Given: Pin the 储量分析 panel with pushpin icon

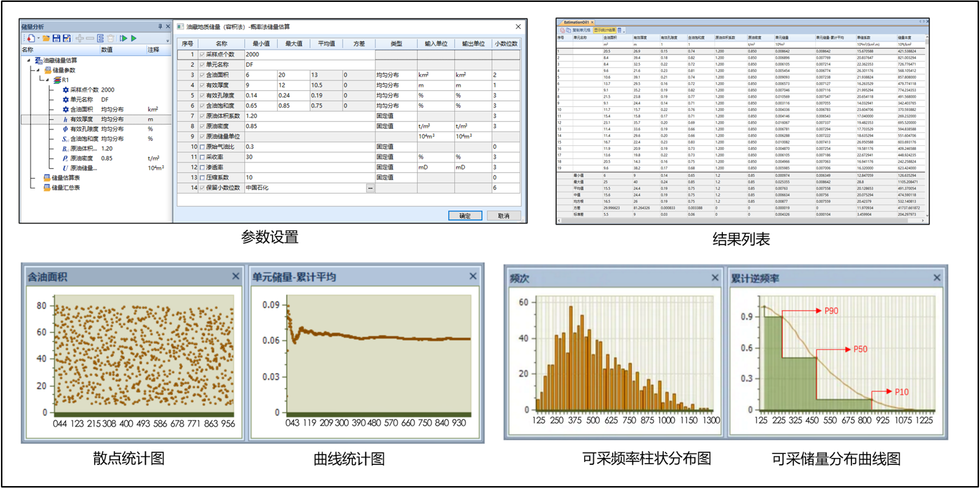Looking at the screenshot, I should (x=160, y=26).
